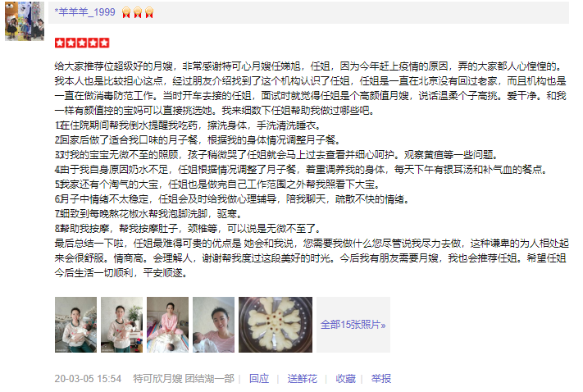Image resolution: width=583 pixels, height=392 pixels.
Task: Click the first red rating star
Action: click(x=60, y=43)
